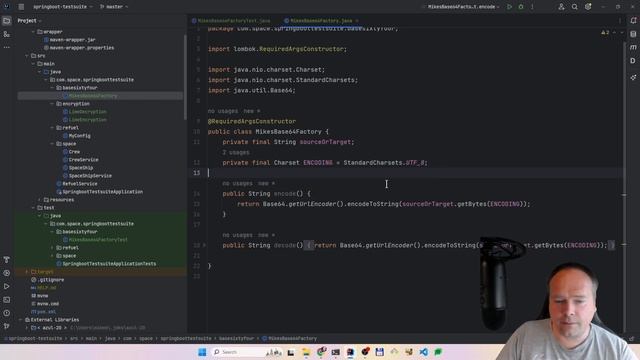Open more run actions menu
This screenshot has height=360, width=640.
click(532, 7)
